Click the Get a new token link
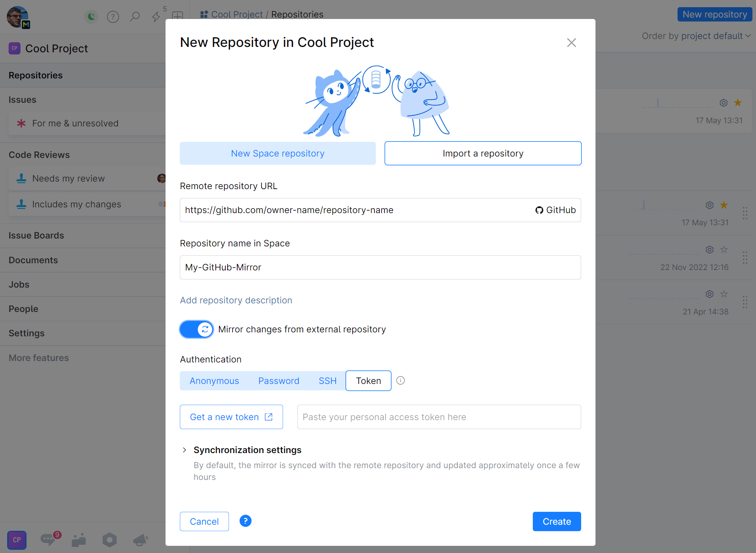 click(x=231, y=417)
